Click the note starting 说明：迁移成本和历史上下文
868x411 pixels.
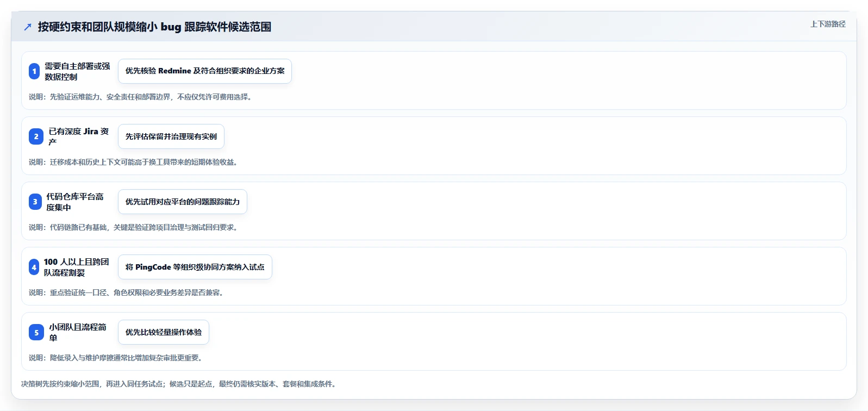coord(133,162)
